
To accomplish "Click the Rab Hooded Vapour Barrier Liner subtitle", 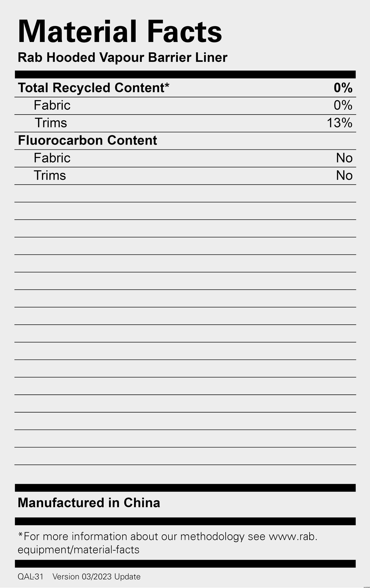I will coord(122,58).
